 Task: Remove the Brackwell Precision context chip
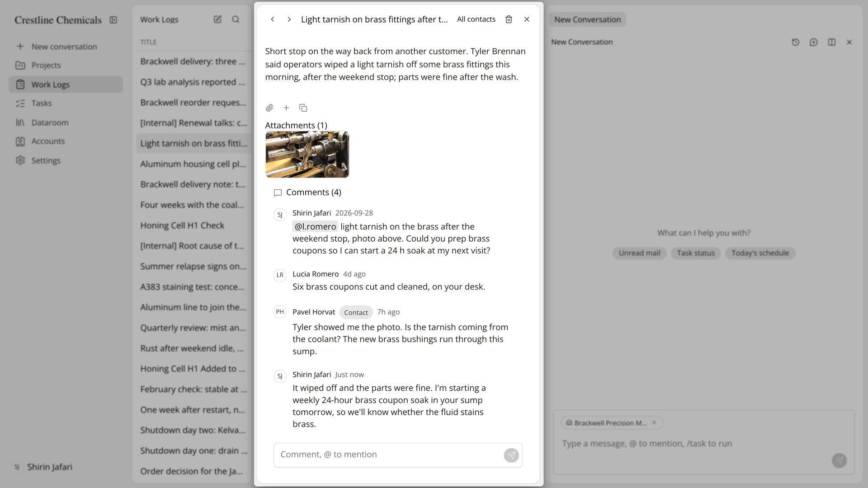pos(654,422)
